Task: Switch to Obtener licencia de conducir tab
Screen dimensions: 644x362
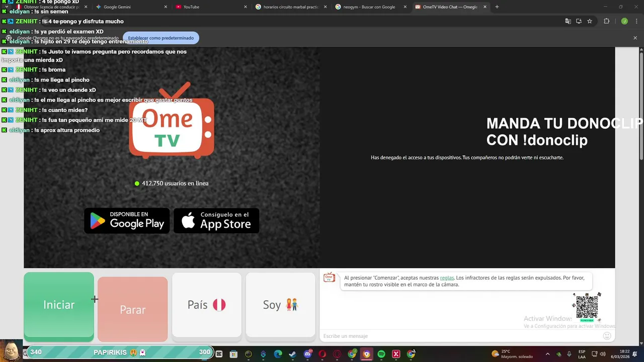Action: 52,7
